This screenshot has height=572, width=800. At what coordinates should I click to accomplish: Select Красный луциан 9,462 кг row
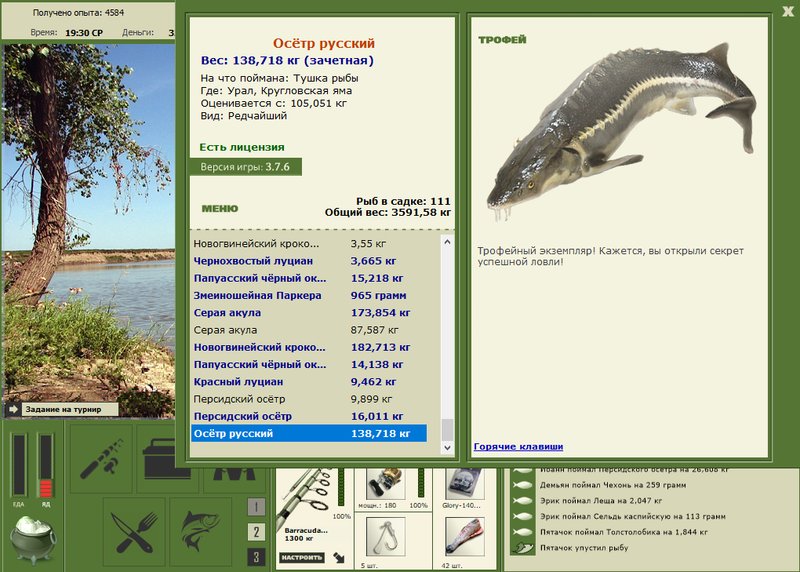309,382
